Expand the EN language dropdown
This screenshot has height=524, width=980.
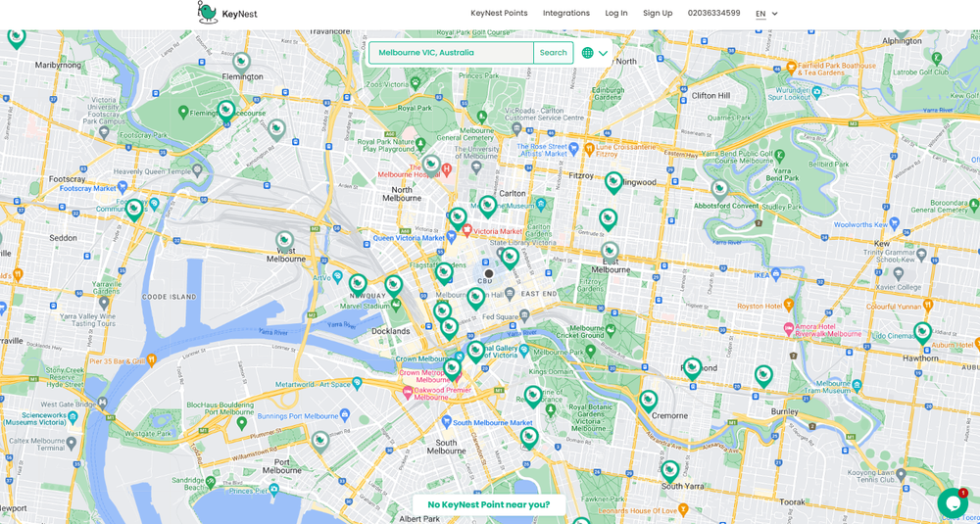point(766,14)
